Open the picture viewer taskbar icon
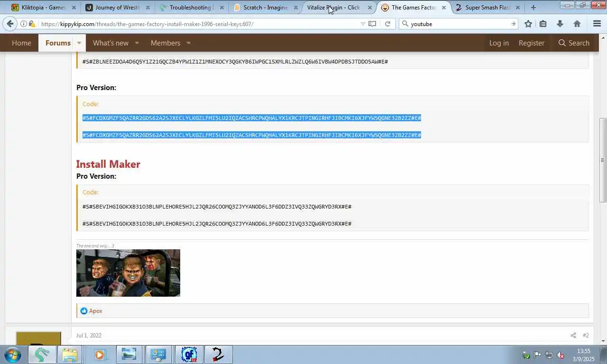 pos(129,355)
